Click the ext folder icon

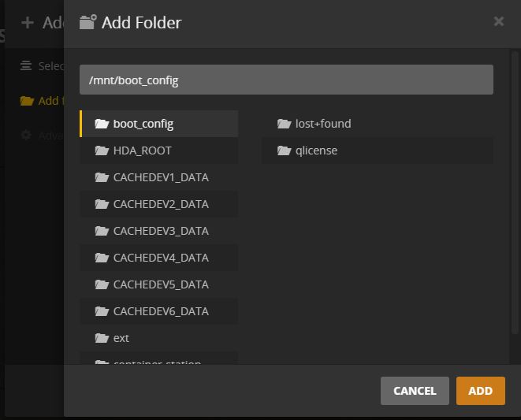101,338
